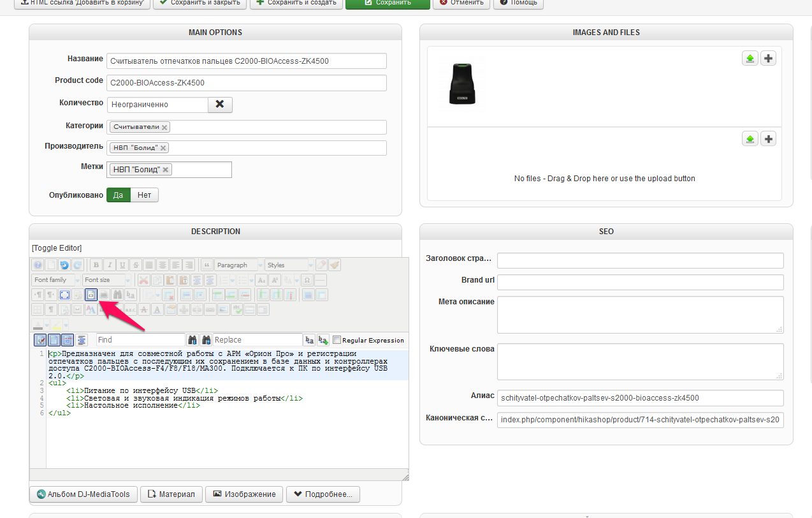Click the Search binoculars in editor toolbar

pos(117,295)
